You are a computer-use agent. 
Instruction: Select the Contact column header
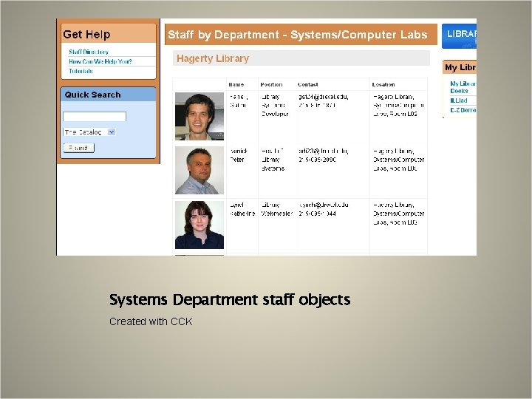coord(307,84)
